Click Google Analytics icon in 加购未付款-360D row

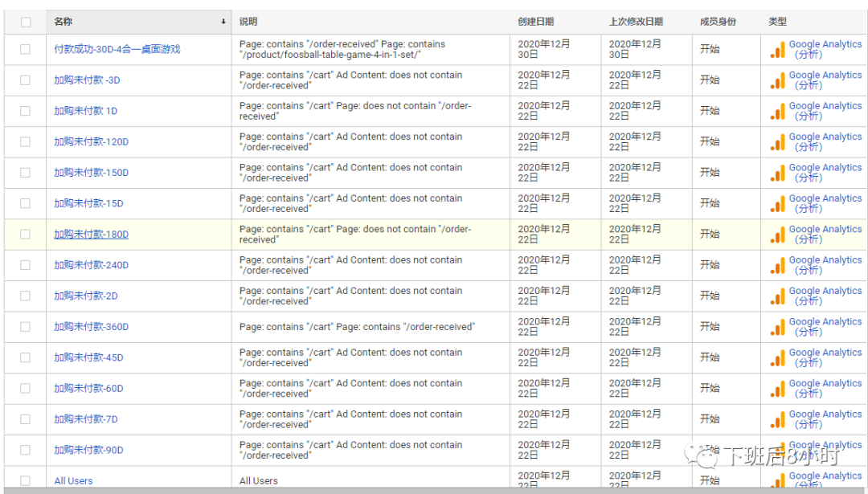(777, 328)
